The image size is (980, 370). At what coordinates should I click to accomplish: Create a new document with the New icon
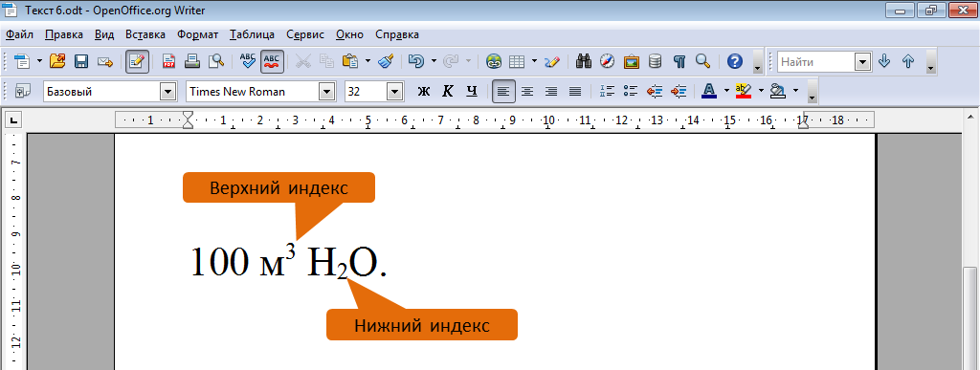point(23,61)
